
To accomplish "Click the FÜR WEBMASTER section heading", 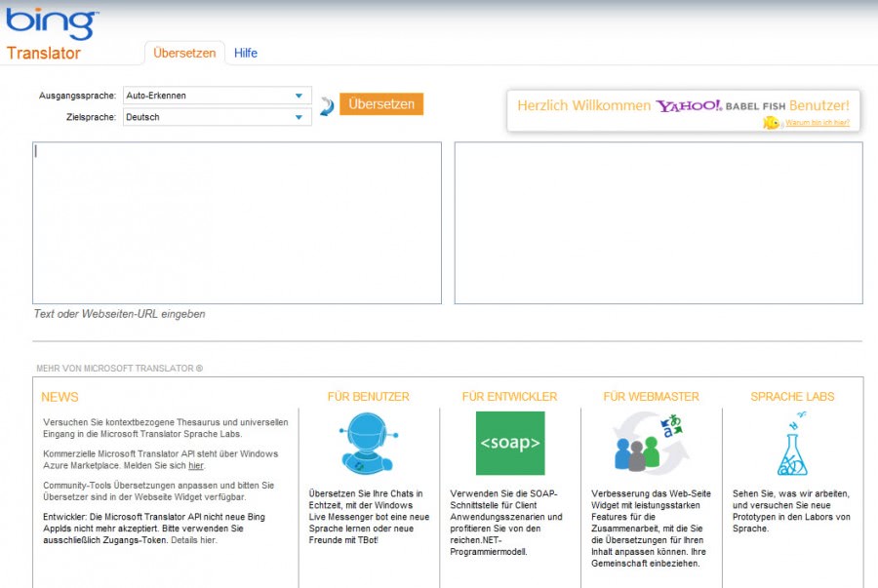I will [651, 397].
